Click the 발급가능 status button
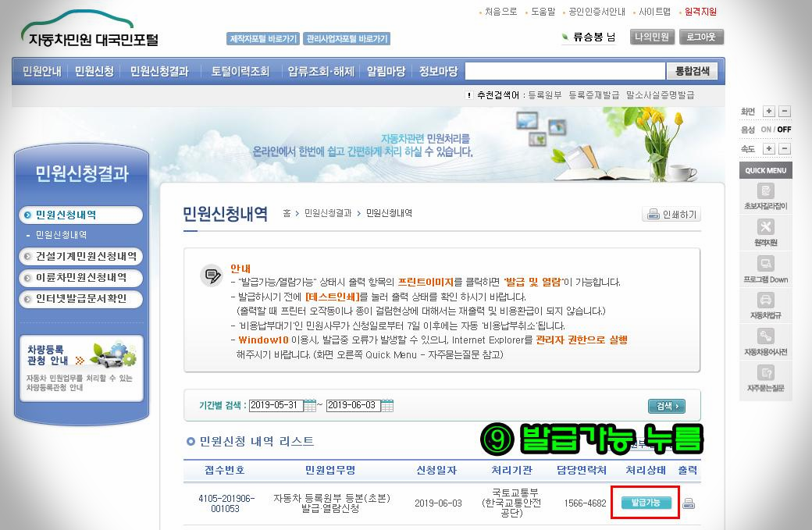 click(646, 503)
